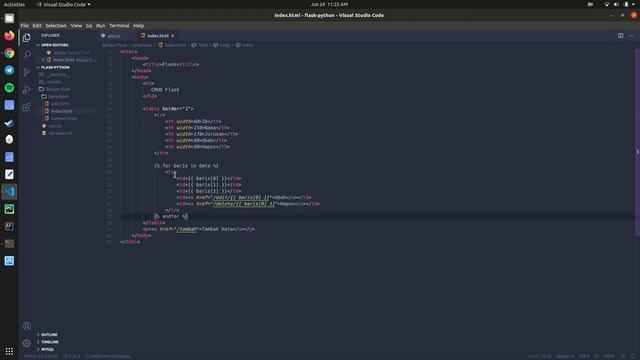Open the terminal icon in the dock

click(9, 244)
